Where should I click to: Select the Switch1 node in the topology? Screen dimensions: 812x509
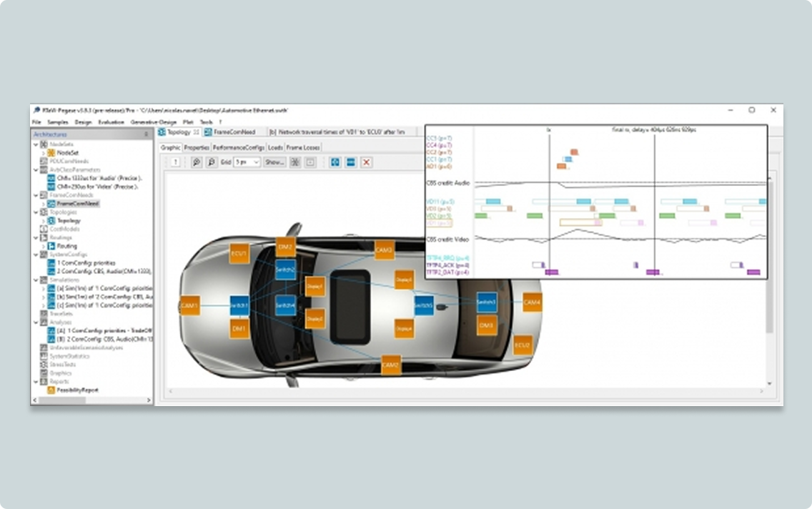click(x=239, y=305)
